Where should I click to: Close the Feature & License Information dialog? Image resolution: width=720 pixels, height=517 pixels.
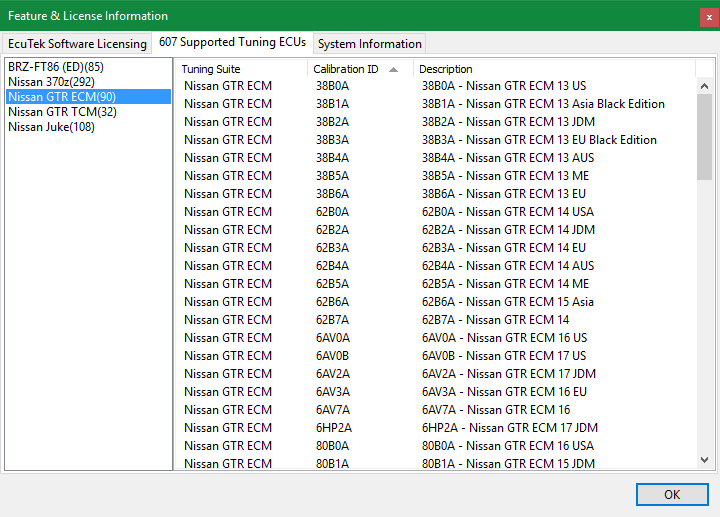tap(708, 16)
